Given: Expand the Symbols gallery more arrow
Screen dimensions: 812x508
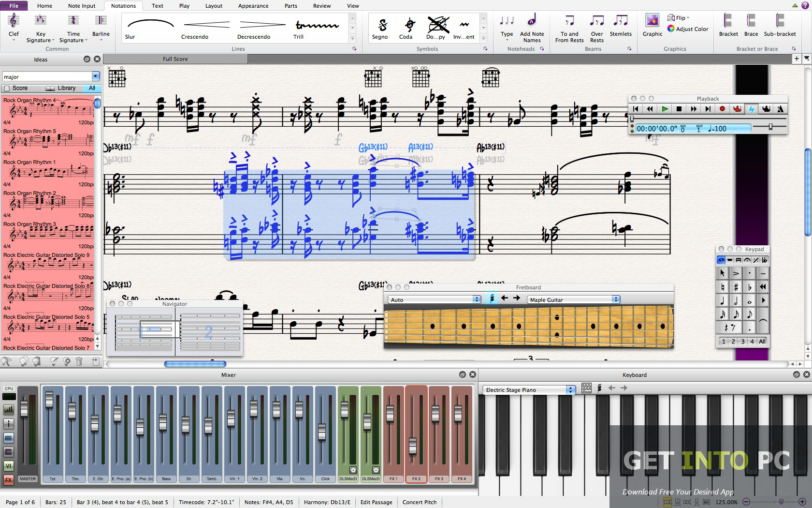Looking at the screenshot, I should (483, 39).
